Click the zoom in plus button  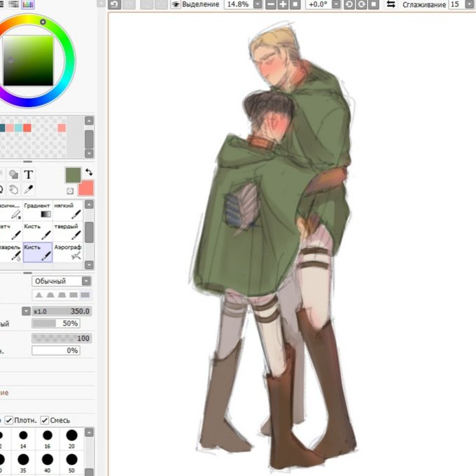point(283,4)
